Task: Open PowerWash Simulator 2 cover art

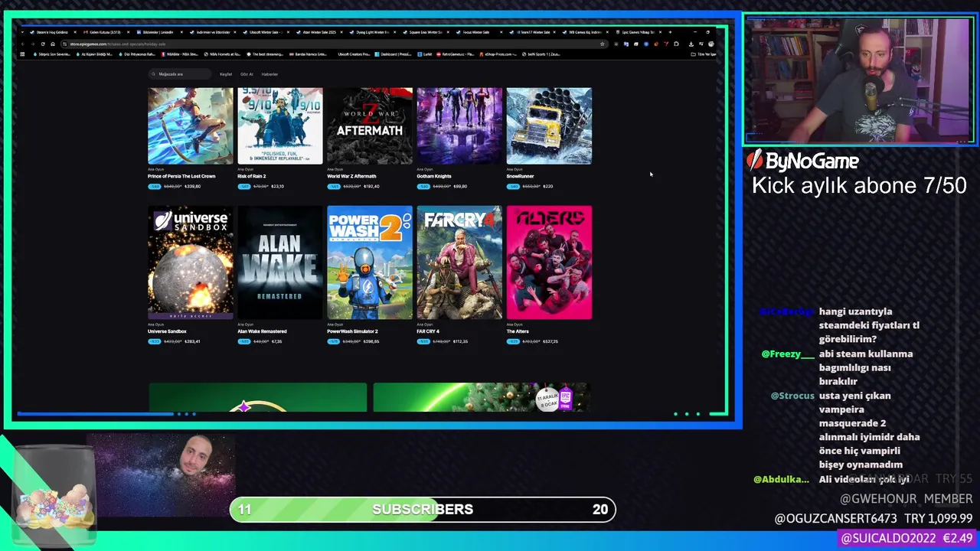Action: tap(370, 262)
